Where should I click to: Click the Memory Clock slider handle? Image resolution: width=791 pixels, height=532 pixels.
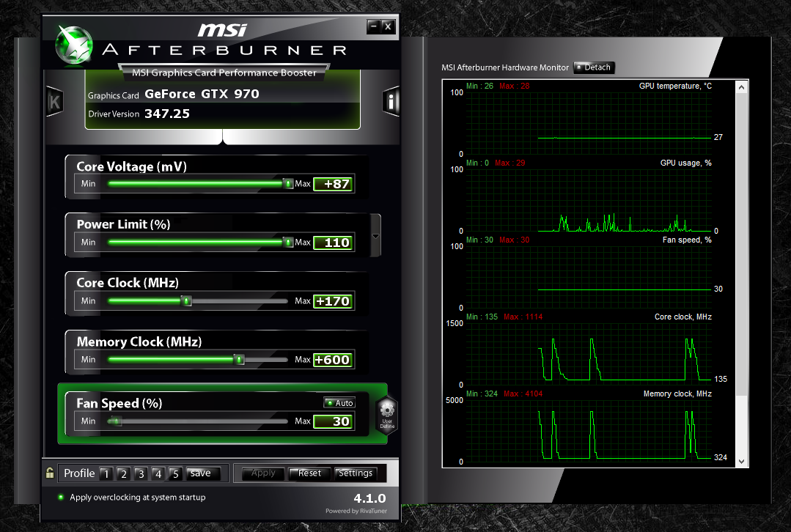(240, 360)
